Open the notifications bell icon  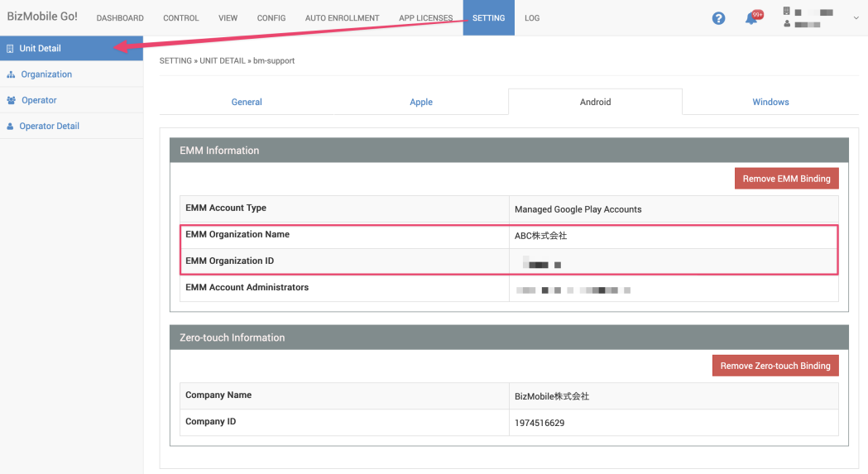pyautogui.click(x=751, y=18)
